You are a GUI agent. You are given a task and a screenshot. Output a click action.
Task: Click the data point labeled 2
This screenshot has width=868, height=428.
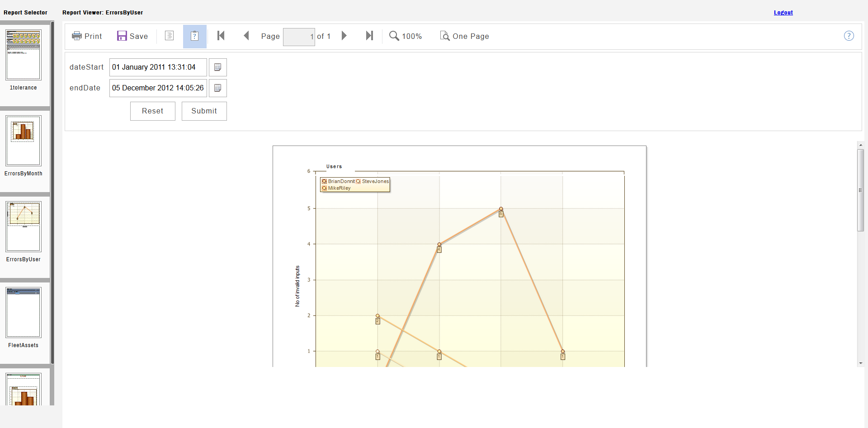pos(377,316)
